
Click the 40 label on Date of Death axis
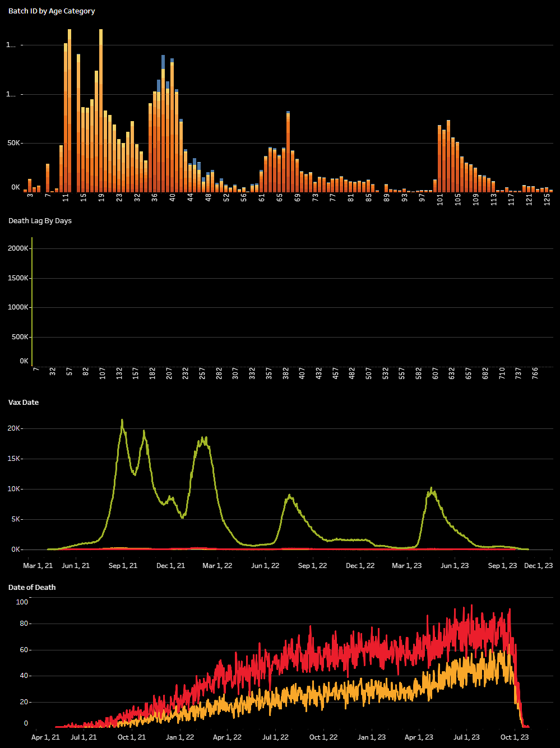[24, 676]
